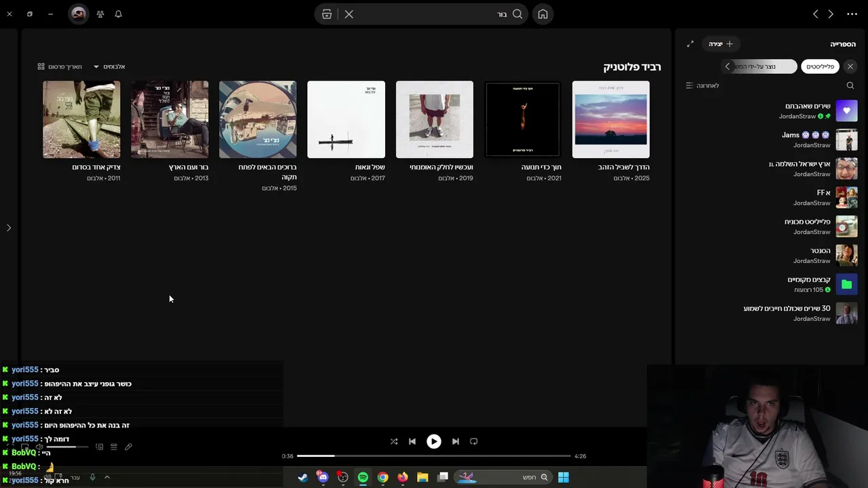Click the magnifier icon in top search bar
The height and width of the screenshot is (488, 868).
click(517, 14)
